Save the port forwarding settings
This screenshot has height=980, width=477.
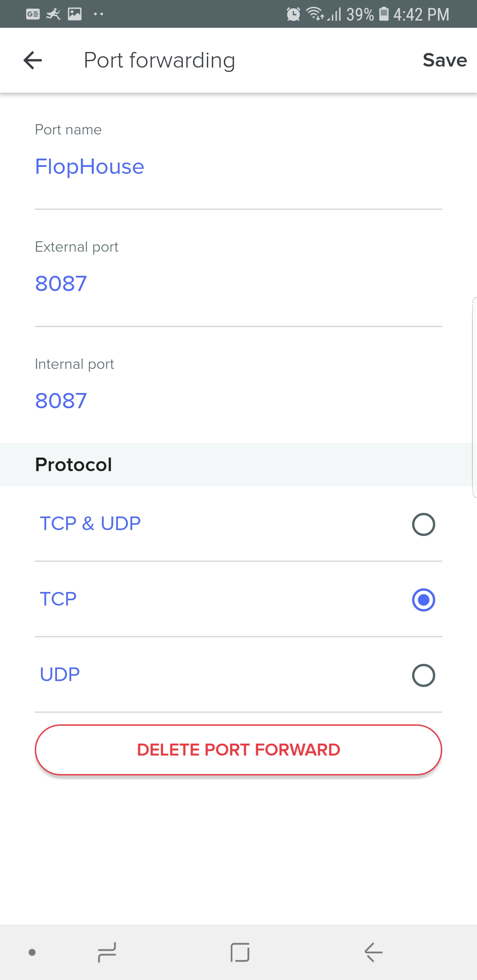coord(445,60)
